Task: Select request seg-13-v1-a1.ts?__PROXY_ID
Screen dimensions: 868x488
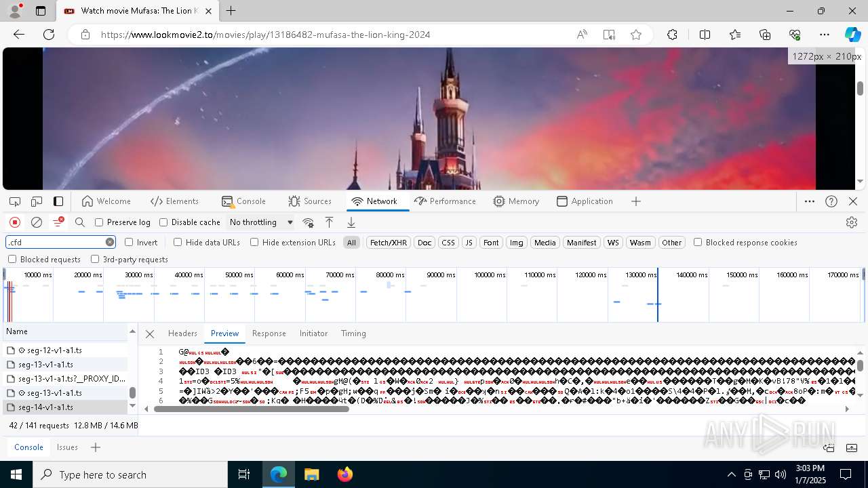Action: point(65,379)
